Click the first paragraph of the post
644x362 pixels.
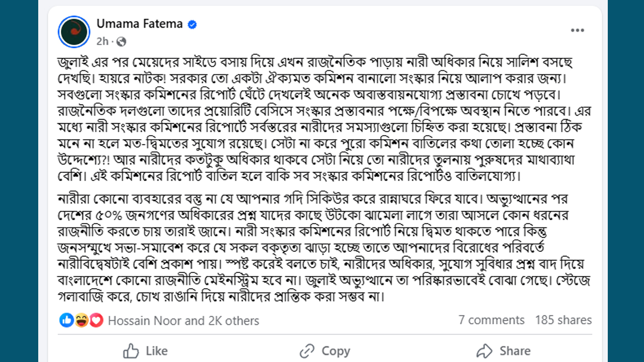pos(322,121)
